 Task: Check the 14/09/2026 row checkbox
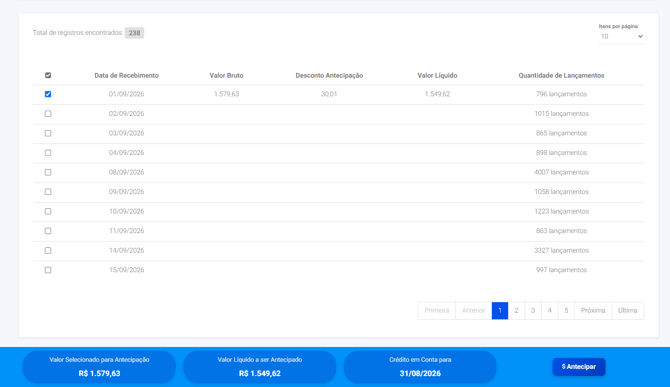pyautogui.click(x=48, y=250)
